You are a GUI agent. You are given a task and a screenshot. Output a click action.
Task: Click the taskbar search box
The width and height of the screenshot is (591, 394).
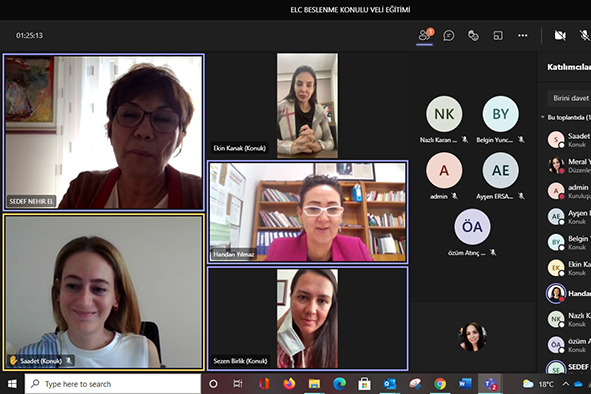click(113, 384)
